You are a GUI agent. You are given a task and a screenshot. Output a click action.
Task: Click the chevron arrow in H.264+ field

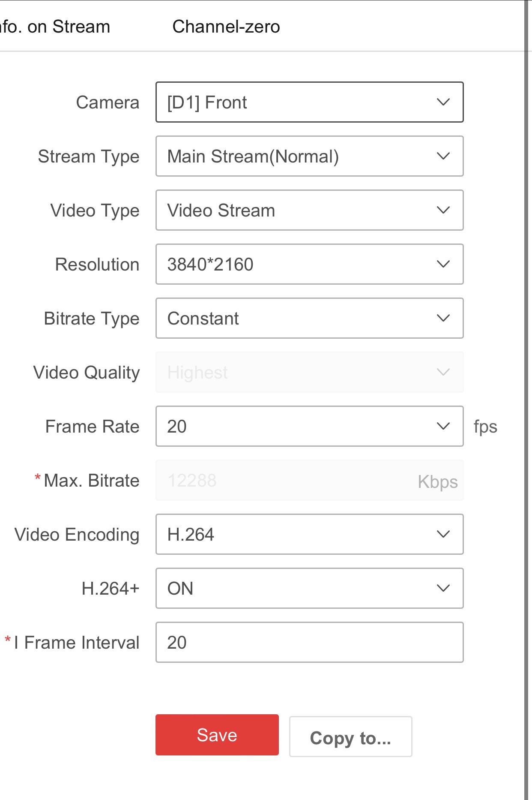coord(443,588)
